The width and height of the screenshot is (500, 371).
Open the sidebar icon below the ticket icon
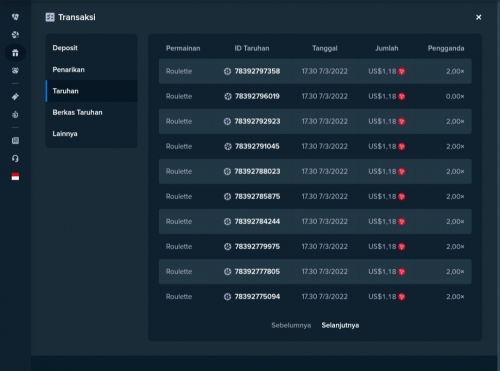15,115
